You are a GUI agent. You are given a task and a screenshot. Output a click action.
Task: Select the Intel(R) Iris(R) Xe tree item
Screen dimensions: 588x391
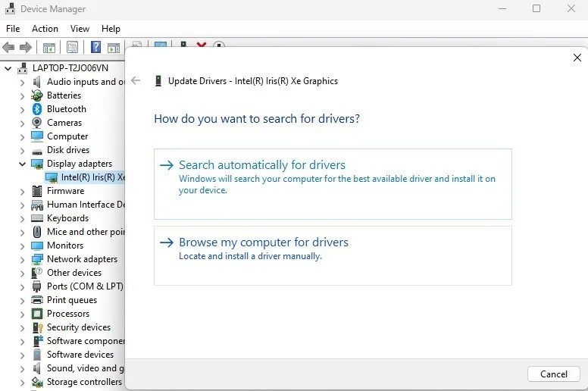click(85, 177)
